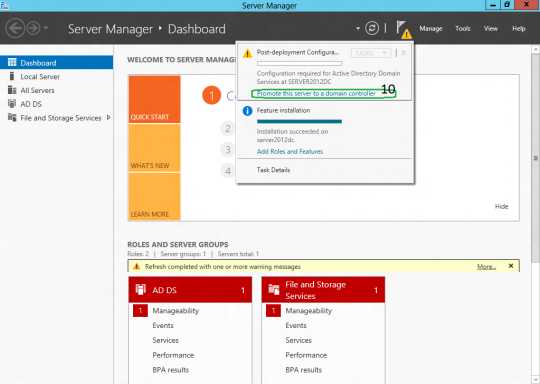The height and width of the screenshot is (384, 540).
Task: Click the warning icon in refresh banner
Action: [136, 267]
